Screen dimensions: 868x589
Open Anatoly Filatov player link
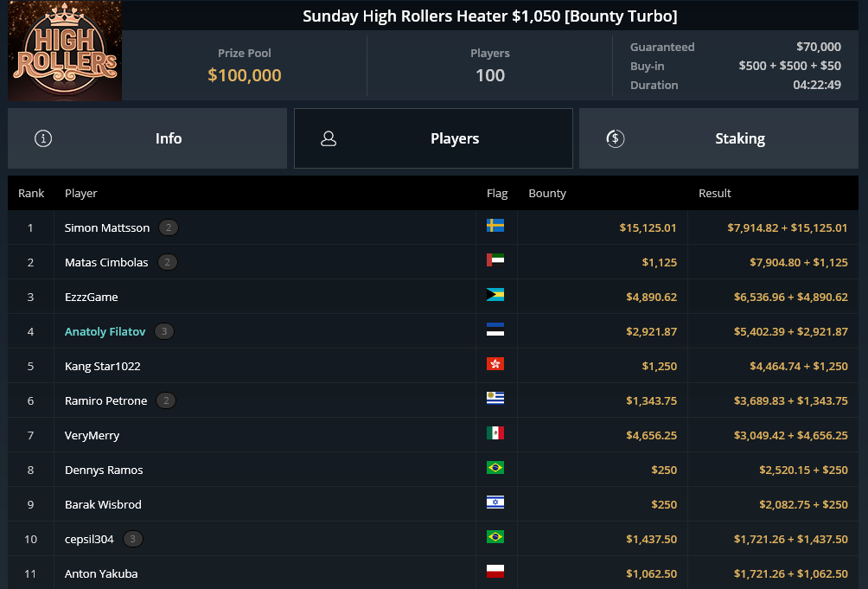click(x=105, y=331)
